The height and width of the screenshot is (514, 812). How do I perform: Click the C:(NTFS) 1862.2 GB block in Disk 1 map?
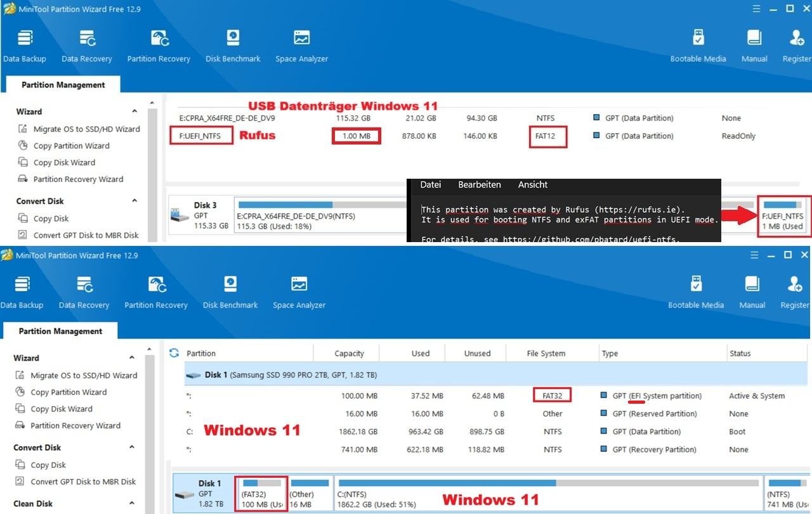pyautogui.click(x=548, y=494)
